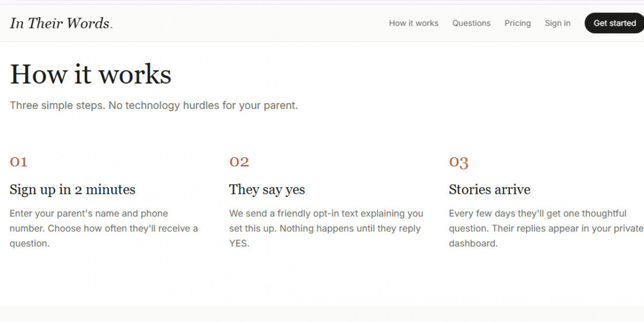The width and height of the screenshot is (644, 322).
Task: Click the large How it works heading
Action: point(91,74)
